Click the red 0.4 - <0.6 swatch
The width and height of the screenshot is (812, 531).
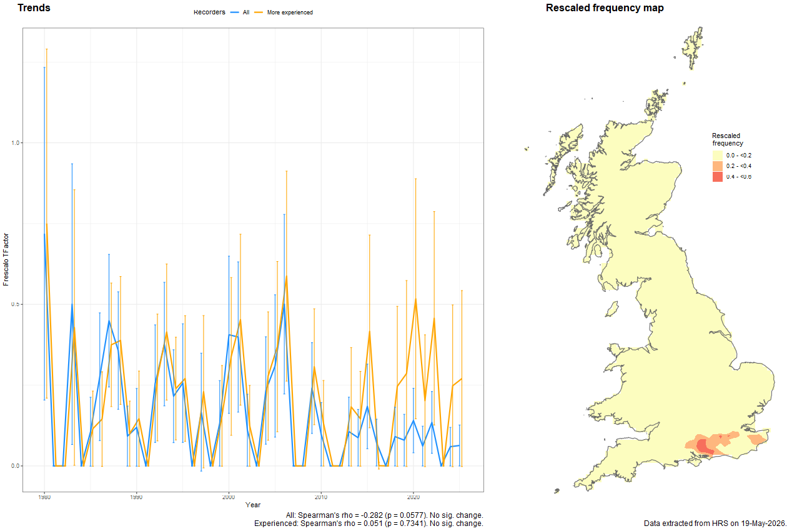[x=718, y=177]
